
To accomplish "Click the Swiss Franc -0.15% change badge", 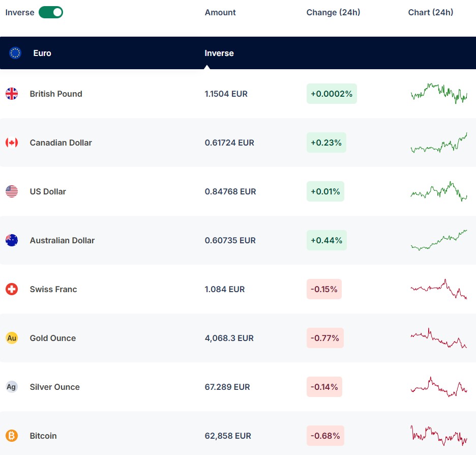I will tap(324, 289).
